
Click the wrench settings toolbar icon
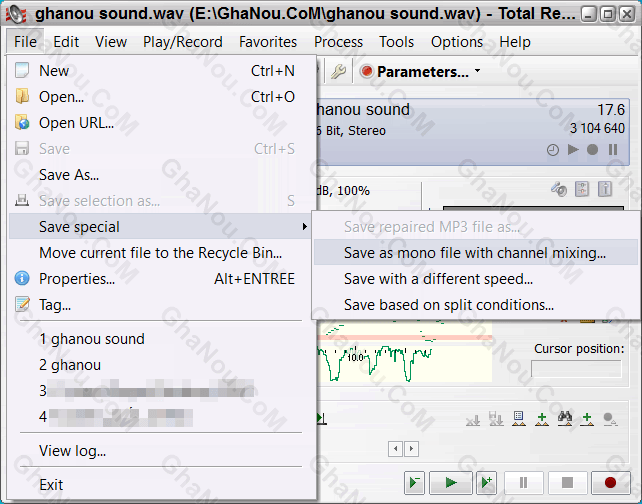(338, 72)
